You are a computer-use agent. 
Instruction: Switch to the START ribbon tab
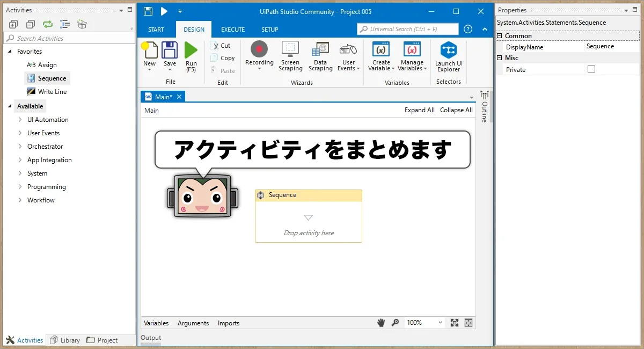[156, 30]
